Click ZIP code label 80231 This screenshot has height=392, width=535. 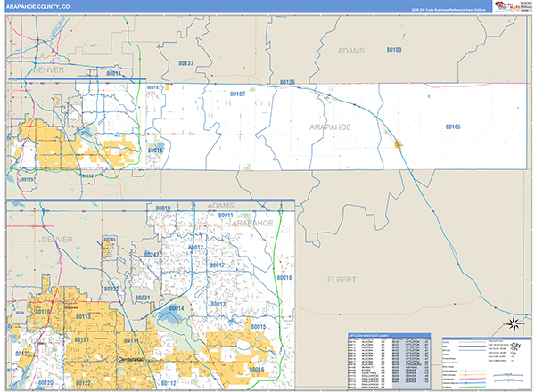143,298
